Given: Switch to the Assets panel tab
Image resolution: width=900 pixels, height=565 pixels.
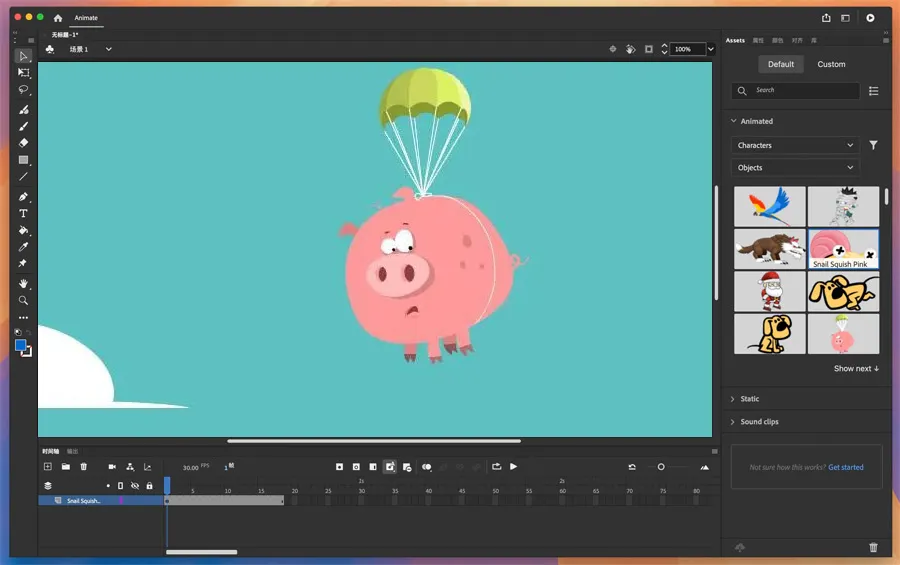Looking at the screenshot, I should tap(735, 41).
